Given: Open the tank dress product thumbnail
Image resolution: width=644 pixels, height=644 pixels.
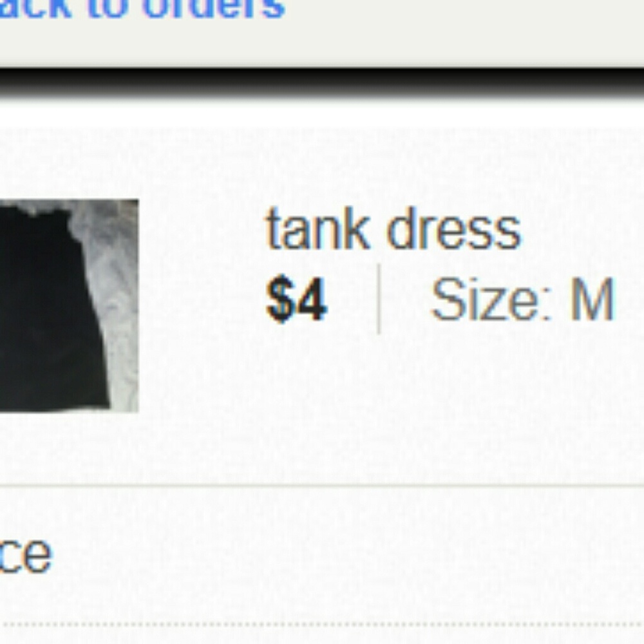Looking at the screenshot, I should 69,305.
